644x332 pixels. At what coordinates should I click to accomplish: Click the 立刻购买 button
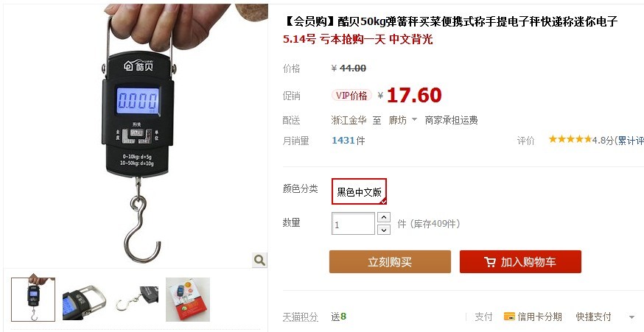pyautogui.click(x=390, y=262)
